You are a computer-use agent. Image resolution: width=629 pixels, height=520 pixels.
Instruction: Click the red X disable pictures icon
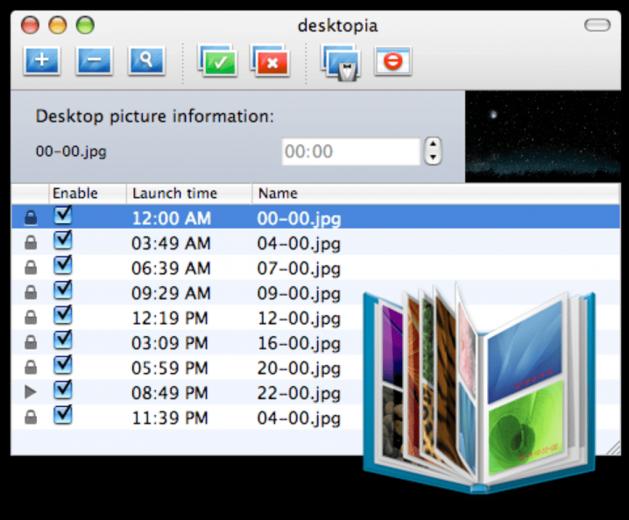(x=270, y=61)
